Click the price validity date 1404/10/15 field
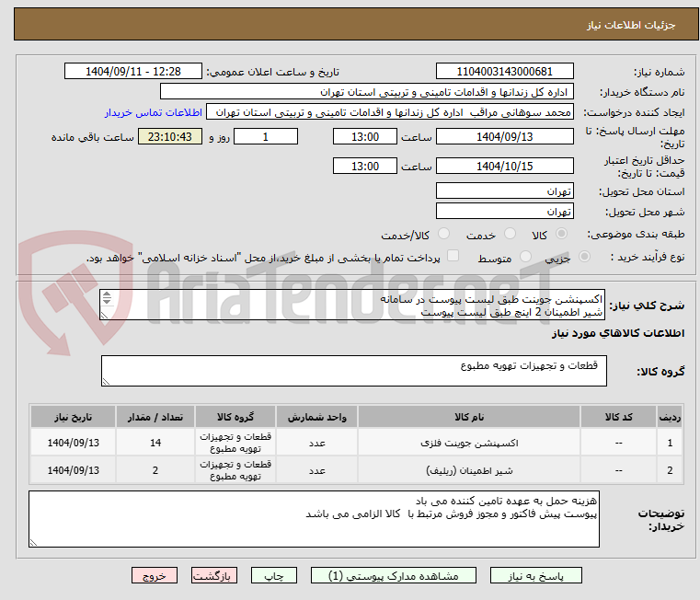 (504, 167)
